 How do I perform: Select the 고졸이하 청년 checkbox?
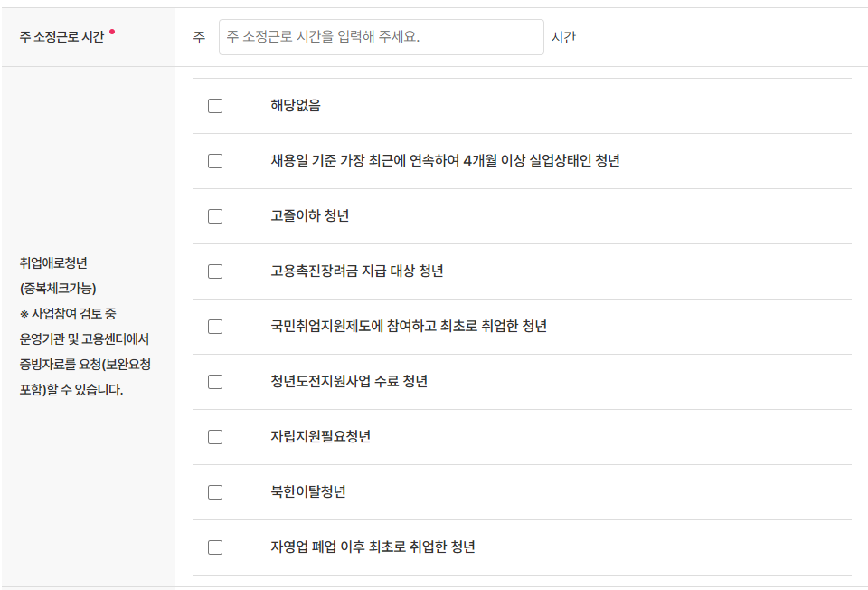click(x=214, y=216)
